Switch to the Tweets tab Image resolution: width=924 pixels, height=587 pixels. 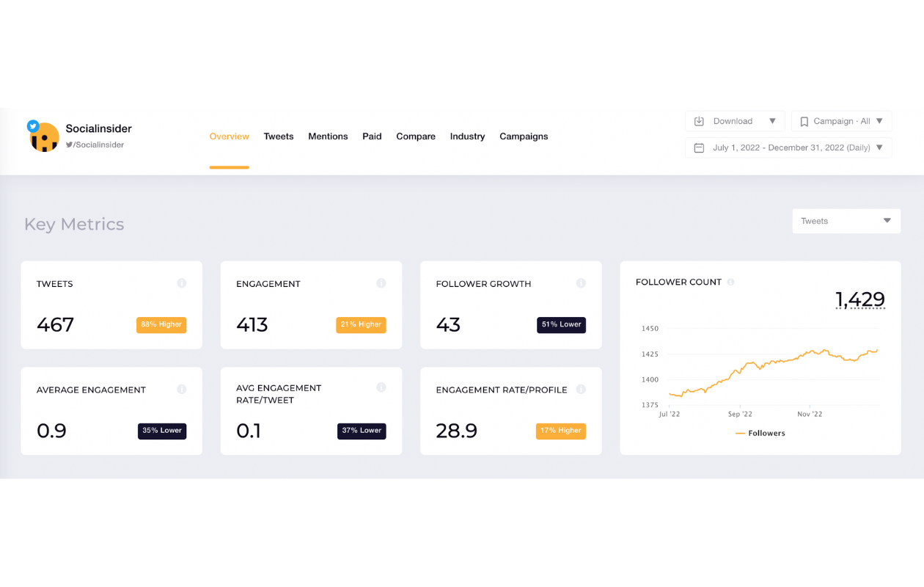[279, 136]
